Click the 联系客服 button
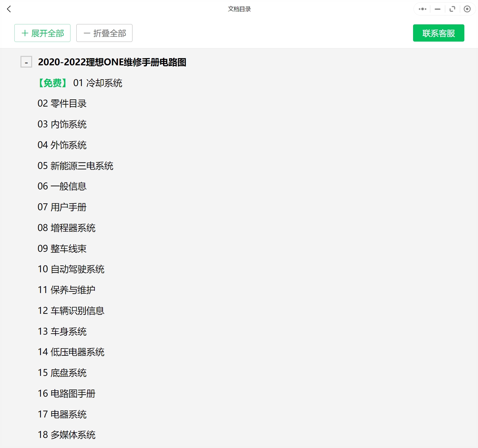478x448 pixels. (x=438, y=33)
